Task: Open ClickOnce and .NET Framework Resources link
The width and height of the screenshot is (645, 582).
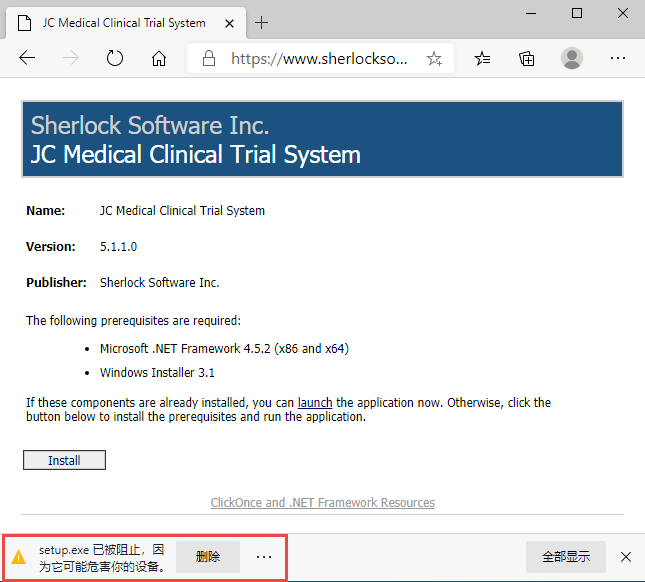Action: click(x=322, y=503)
